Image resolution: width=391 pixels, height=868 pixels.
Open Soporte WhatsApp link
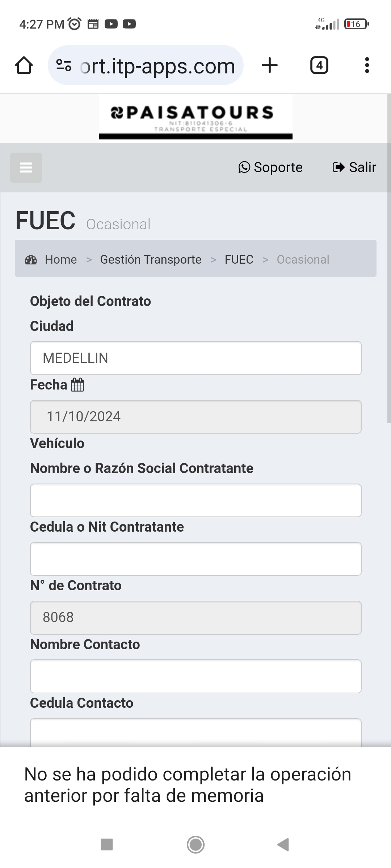270,167
